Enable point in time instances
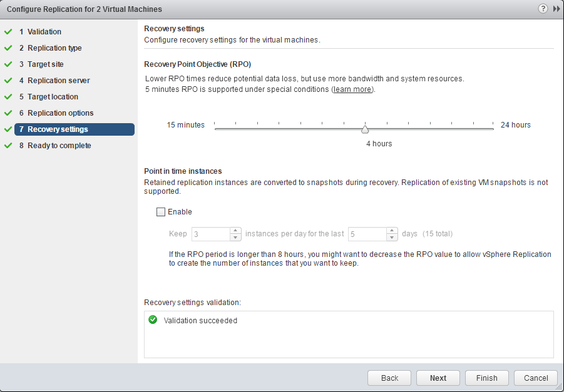The height and width of the screenshot is (392, 564). [x=161, y=212]
